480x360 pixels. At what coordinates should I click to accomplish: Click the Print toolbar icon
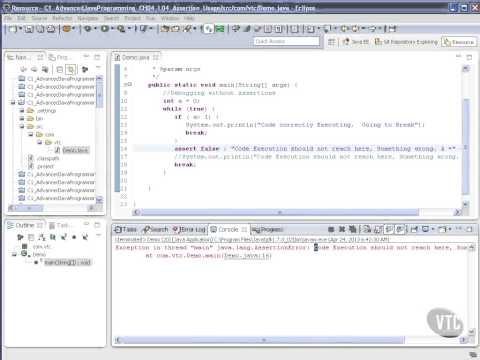coord(51,29)
